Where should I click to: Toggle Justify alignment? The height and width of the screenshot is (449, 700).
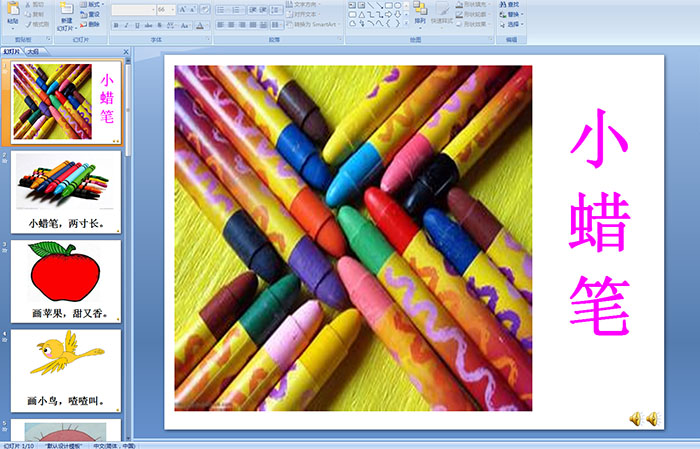(253, 25)
